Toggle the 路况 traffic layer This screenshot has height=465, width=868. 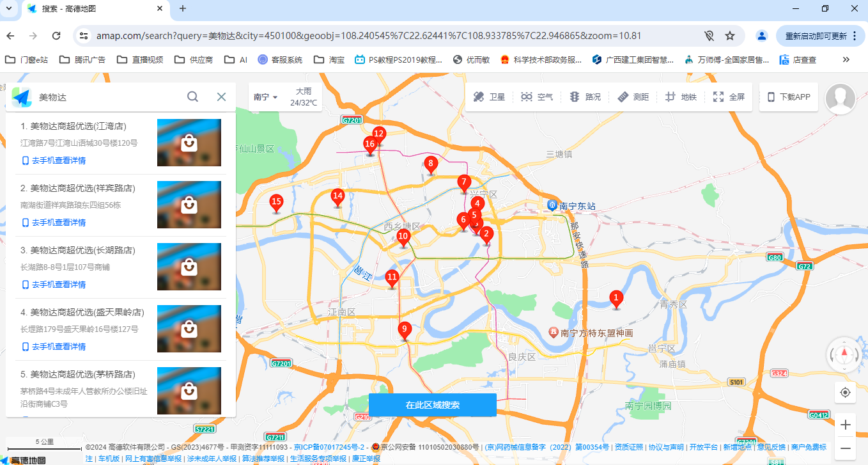pos(585,97)
